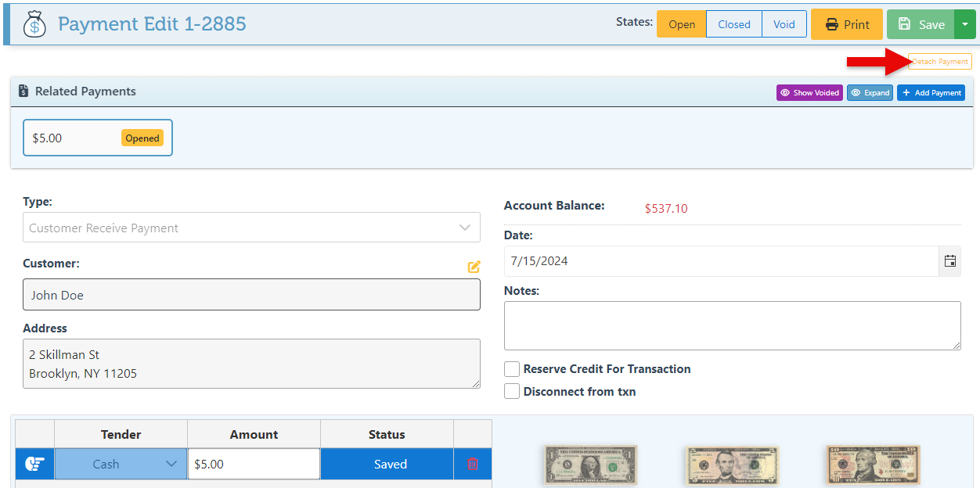Click the money bag payment icon
The height and width of the screenshot is (488, 980).
coord(34,24)
